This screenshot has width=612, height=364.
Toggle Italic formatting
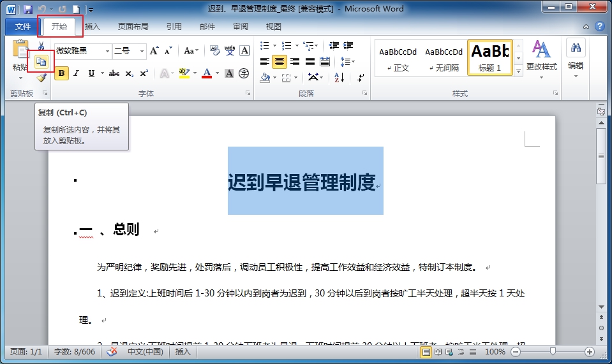[x=76, y=74]
